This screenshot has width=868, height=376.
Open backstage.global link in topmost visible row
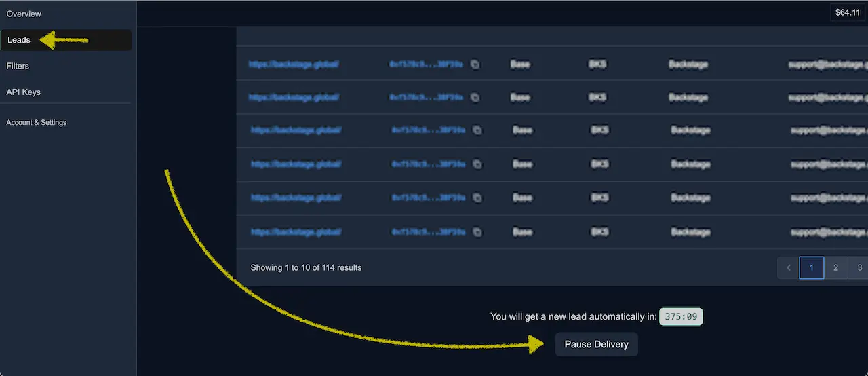294,64
